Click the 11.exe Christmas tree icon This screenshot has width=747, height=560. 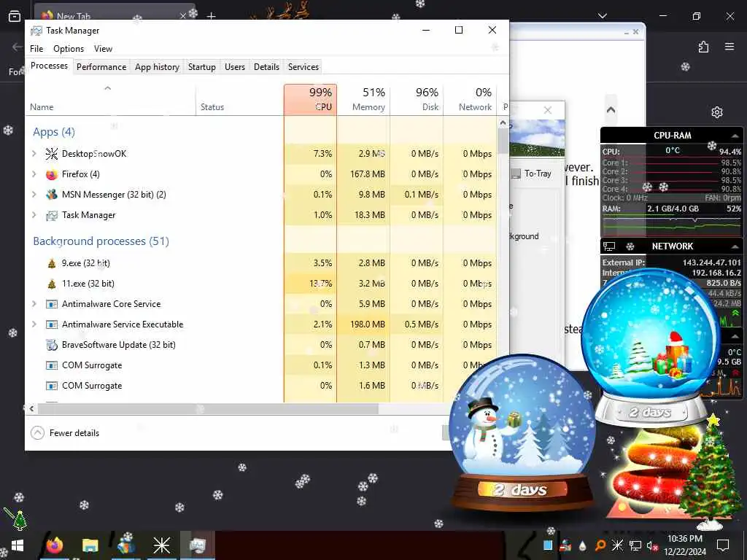tap(52, 284)
